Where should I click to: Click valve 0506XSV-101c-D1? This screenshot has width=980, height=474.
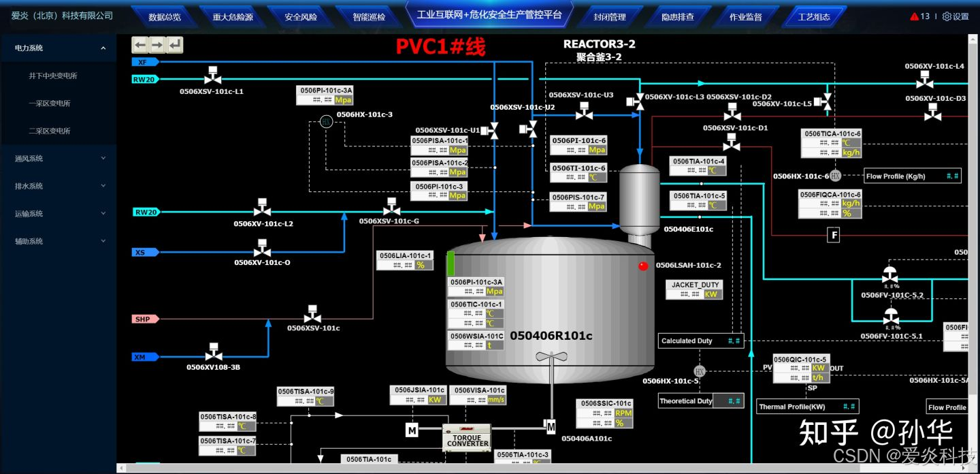(732, 142)
